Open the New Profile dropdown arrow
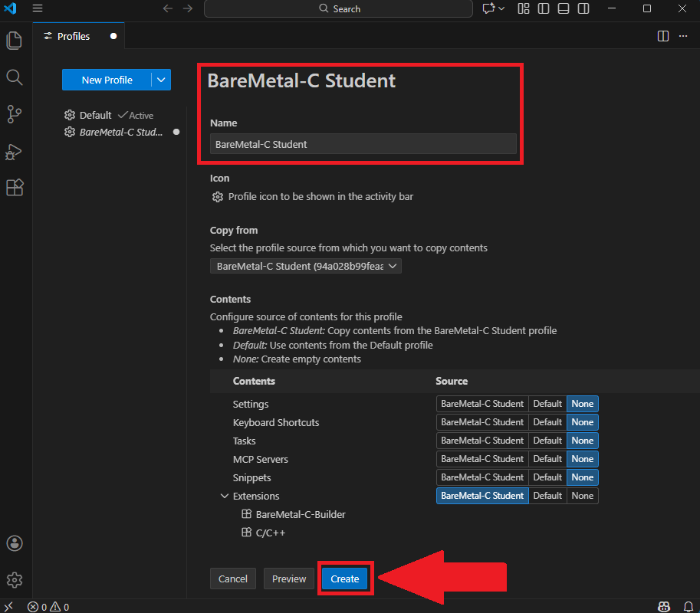 [x=161, y=80]
